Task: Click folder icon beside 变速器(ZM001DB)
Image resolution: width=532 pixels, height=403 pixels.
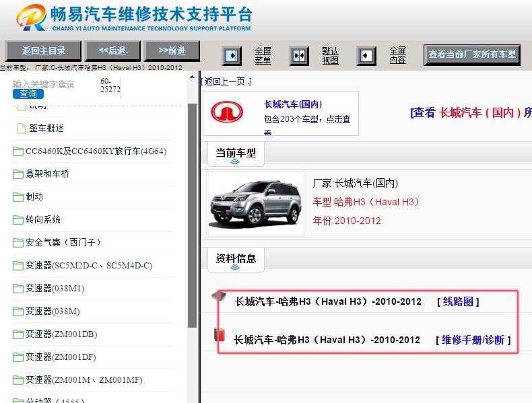Action: pyautogui.click(x=18, y=334)
